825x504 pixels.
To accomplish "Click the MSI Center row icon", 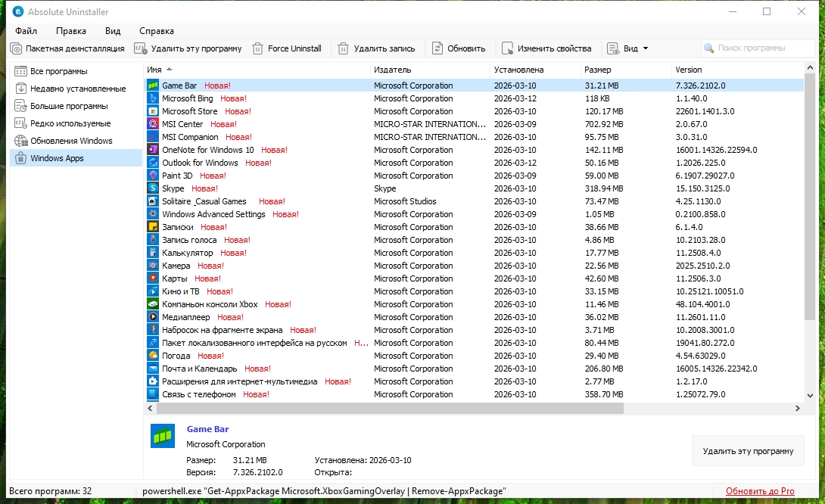I will (153, 124).
